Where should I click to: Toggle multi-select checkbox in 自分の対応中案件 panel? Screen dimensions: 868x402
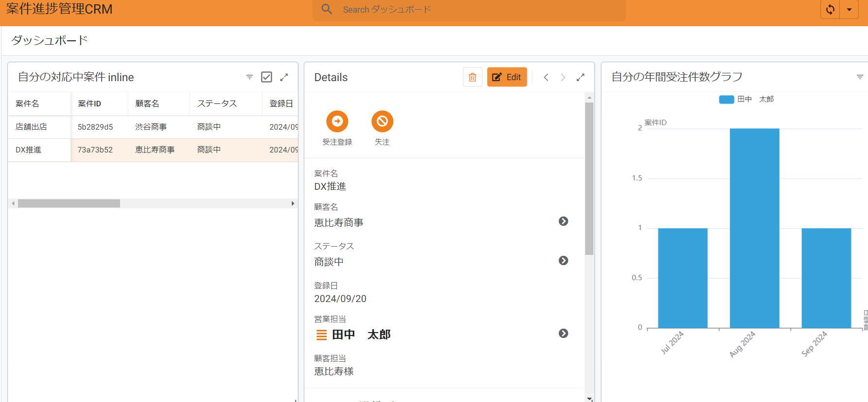266,77
